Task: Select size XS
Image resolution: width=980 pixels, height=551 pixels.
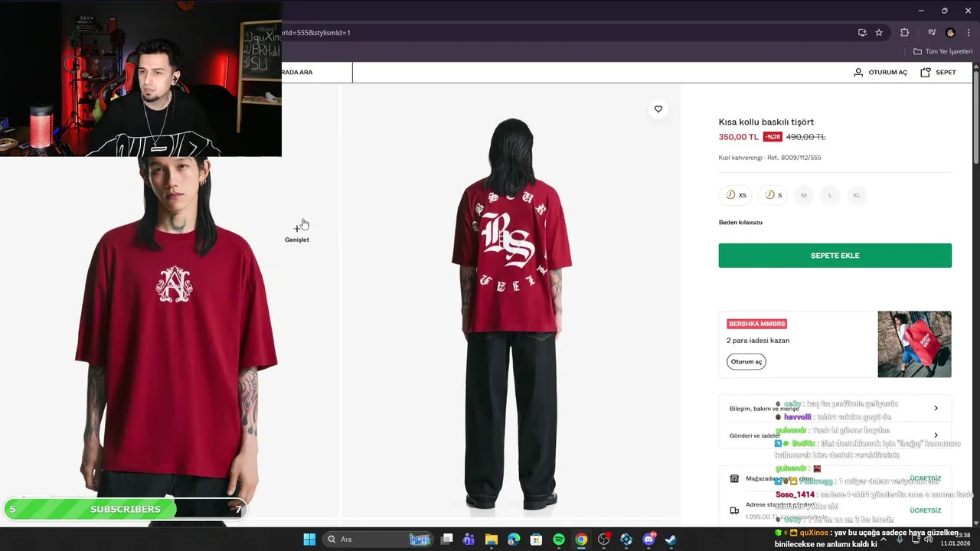Action: point(736,195)
